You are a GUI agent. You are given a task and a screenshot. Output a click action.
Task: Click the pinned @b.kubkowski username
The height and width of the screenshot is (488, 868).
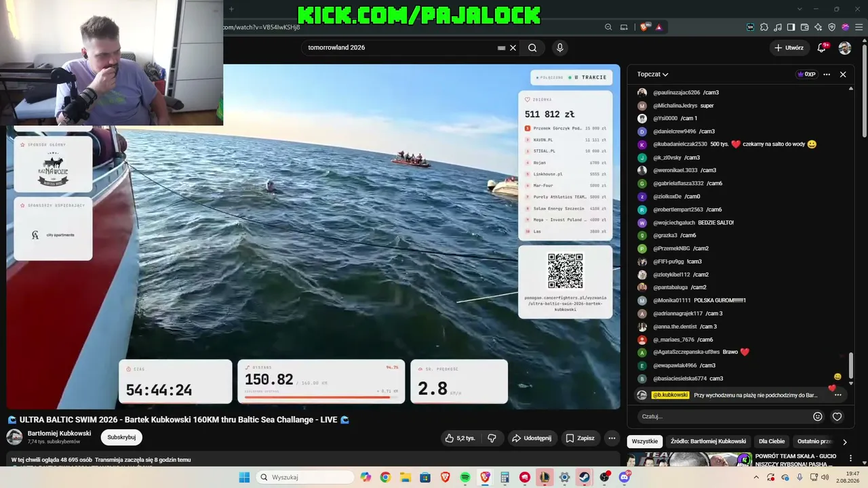(670, 395)
